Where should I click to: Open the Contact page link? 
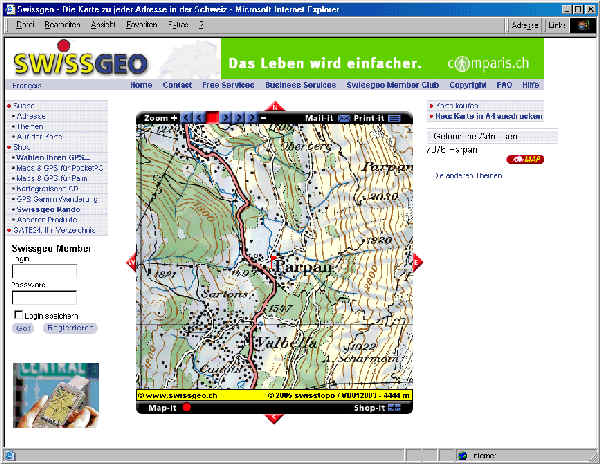click(x=177, y=85)
